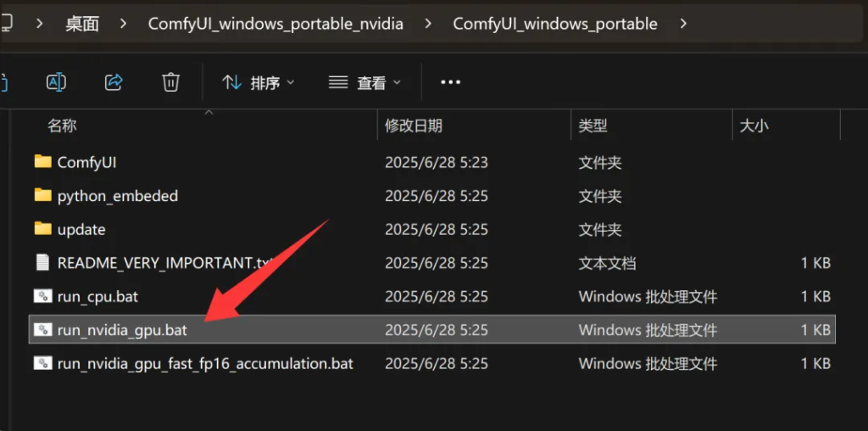This screenshot has width=868, height=431.
Task: Open the 排序 sort dropdown
Action: pyautogui.click(x=258, y=83)
